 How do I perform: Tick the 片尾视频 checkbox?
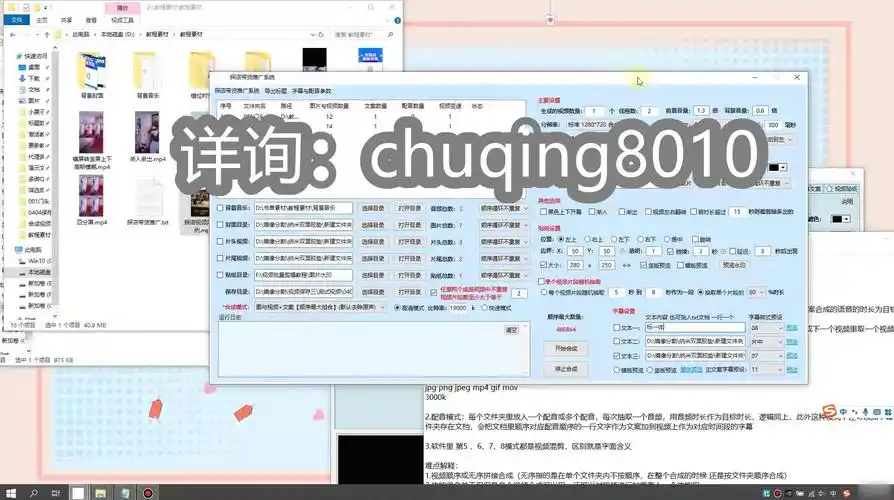tap(220, 258)
